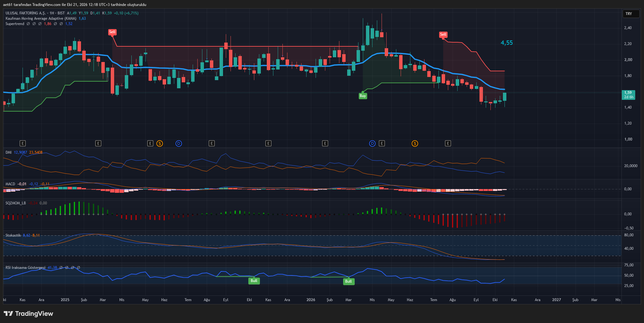The image size is (644, 323).
Task: Open the first orange S split marker
Action: click(160, 143)
